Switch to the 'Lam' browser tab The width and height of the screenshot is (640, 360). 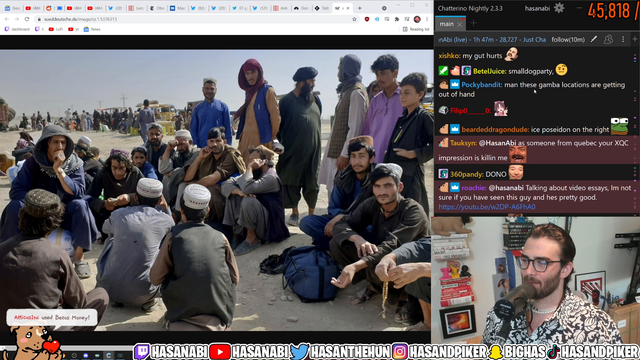136,8
